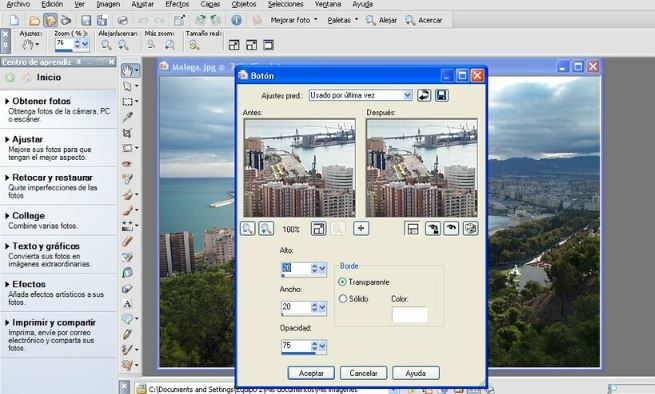
Task: Click the navigate crosshair button in dialog
Action: point(361,229)
